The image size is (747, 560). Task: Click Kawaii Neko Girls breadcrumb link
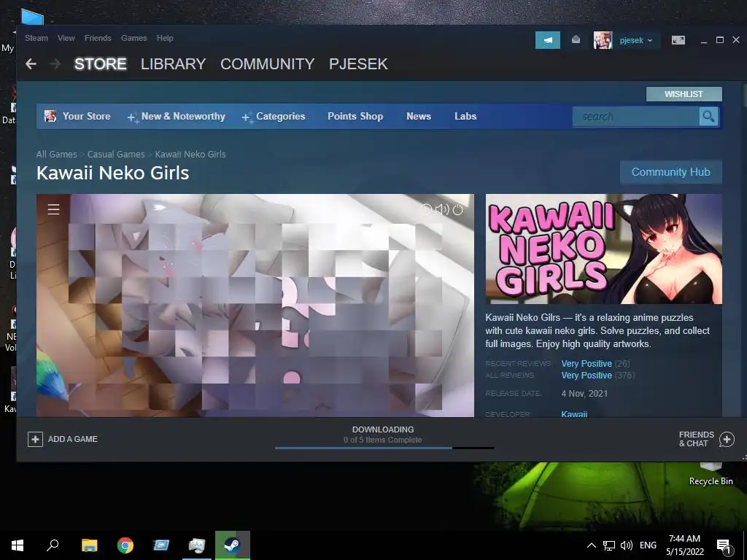190,155
